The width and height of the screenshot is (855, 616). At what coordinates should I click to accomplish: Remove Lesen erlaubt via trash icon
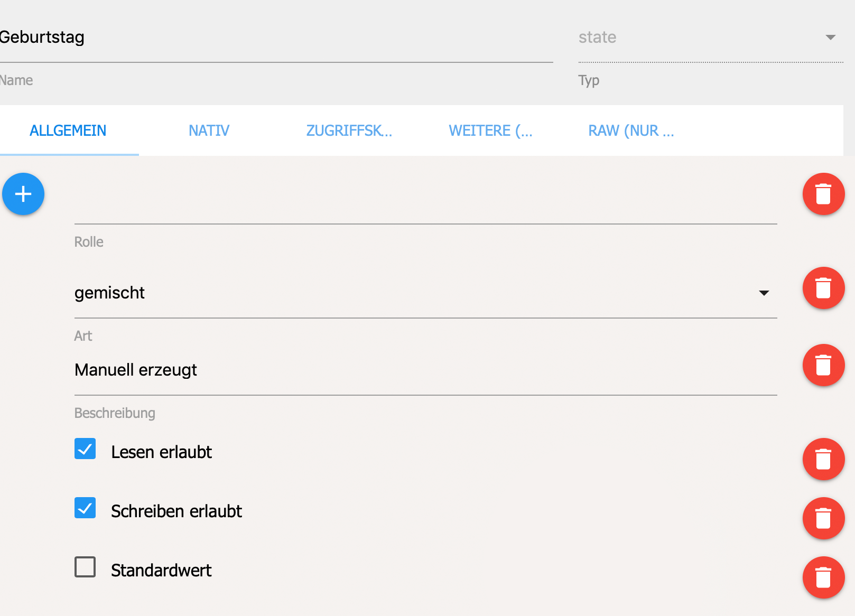[823, 459]
